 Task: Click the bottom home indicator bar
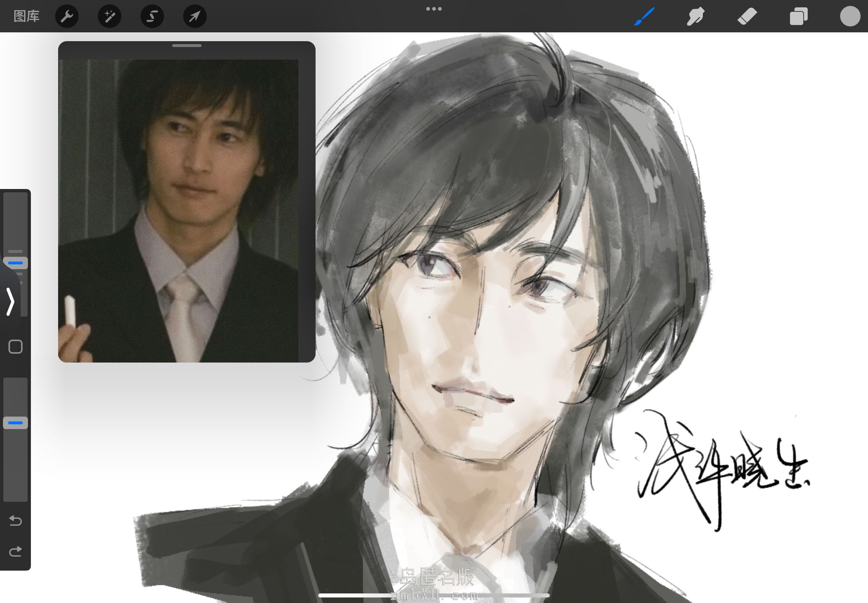(434, 595)
